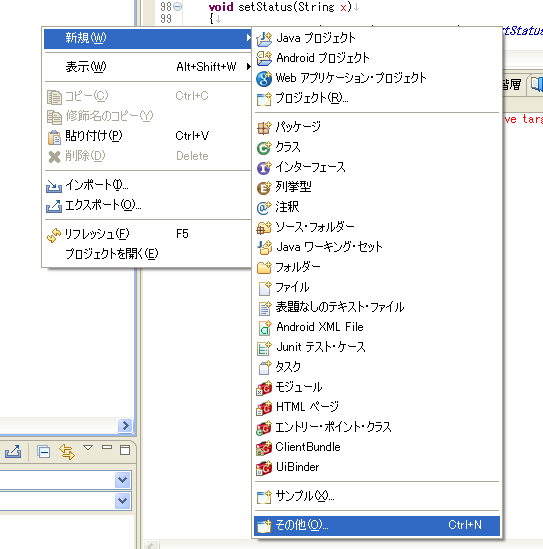Click the サンプル(X)... wizard icon
This screenshot has width=543, height=549.
264,497
